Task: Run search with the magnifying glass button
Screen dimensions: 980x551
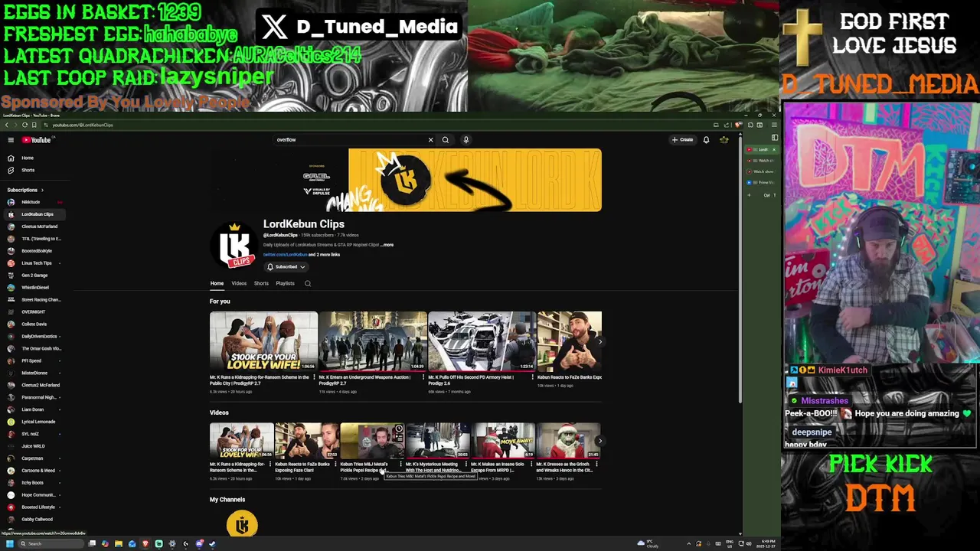Action: point(445,140)
